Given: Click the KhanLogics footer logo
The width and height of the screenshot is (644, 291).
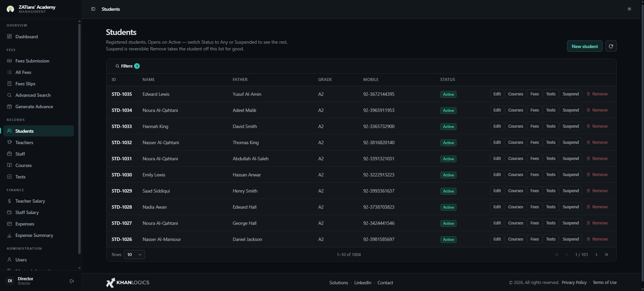Looking at the screenshot, I should pos(128,283).
